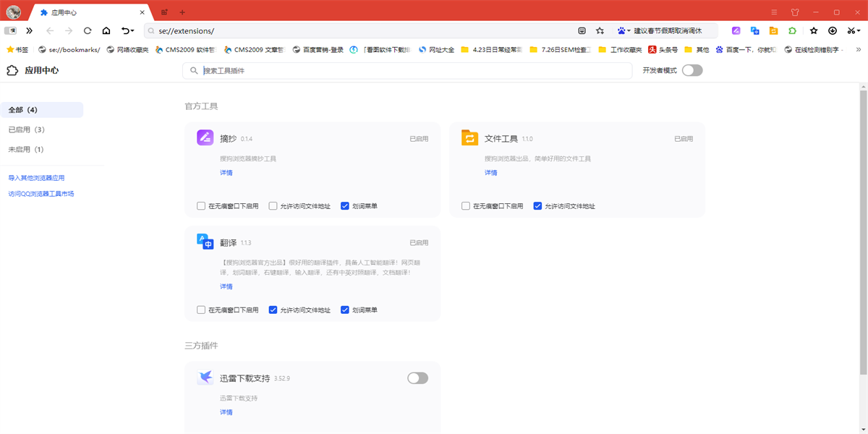Open the 文件工具 folder icon in the toolbar
This screenshot has width=868, height=434.
point(773,30)
